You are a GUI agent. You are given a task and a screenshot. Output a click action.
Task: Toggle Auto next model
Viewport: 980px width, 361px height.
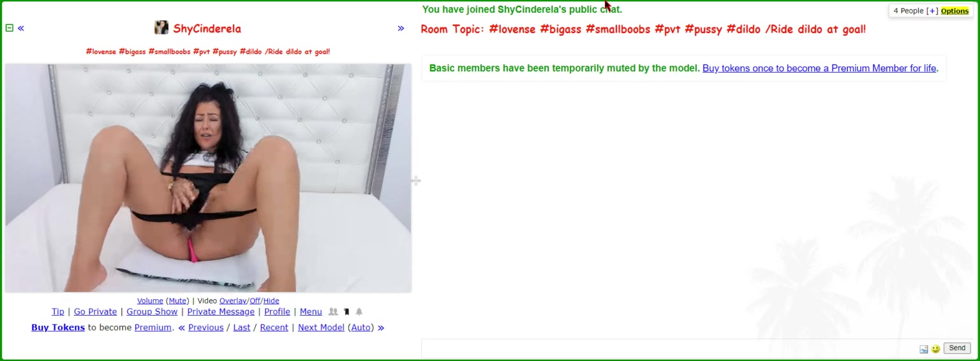coord(361,328)
